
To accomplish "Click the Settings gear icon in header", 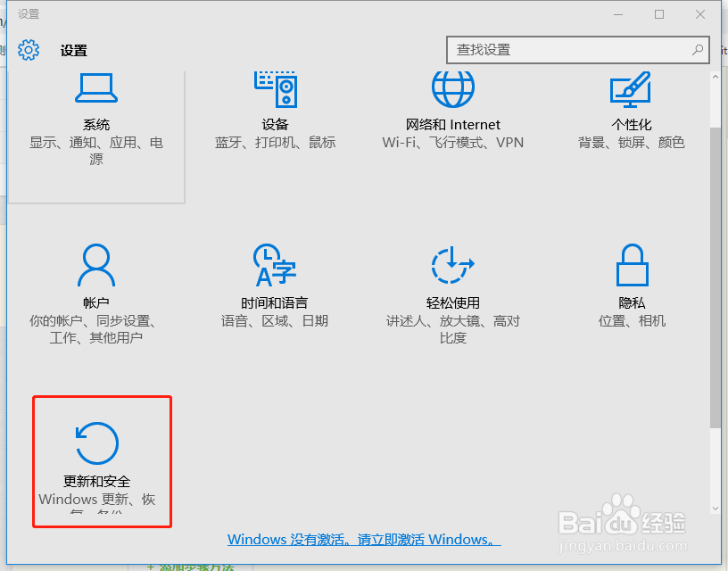I will [29, 50].
